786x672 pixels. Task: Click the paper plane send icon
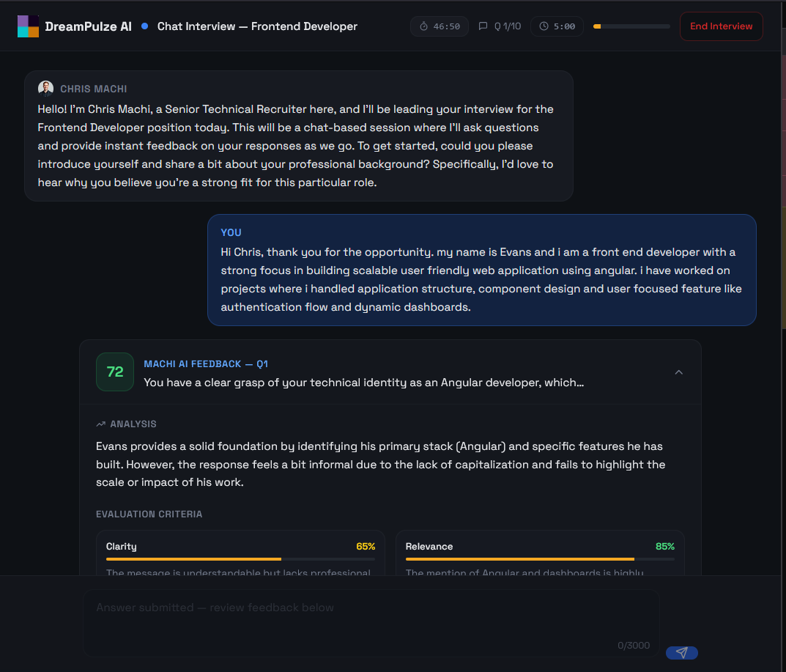click(682, 652)
